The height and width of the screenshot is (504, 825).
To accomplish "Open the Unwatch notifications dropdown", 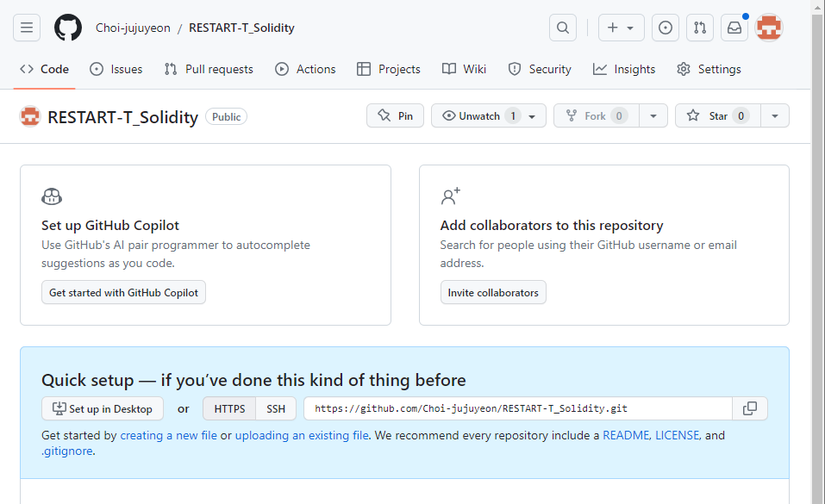I will [x=489, y=115].
